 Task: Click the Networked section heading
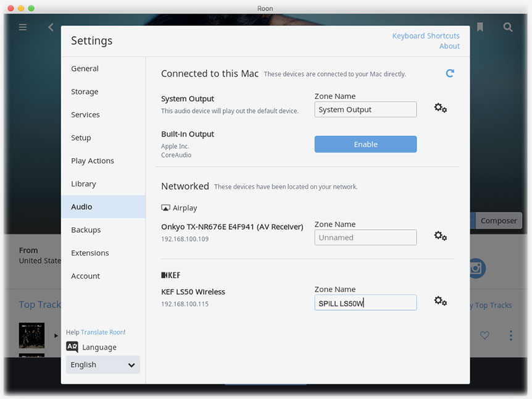click(x=185, y=186)
